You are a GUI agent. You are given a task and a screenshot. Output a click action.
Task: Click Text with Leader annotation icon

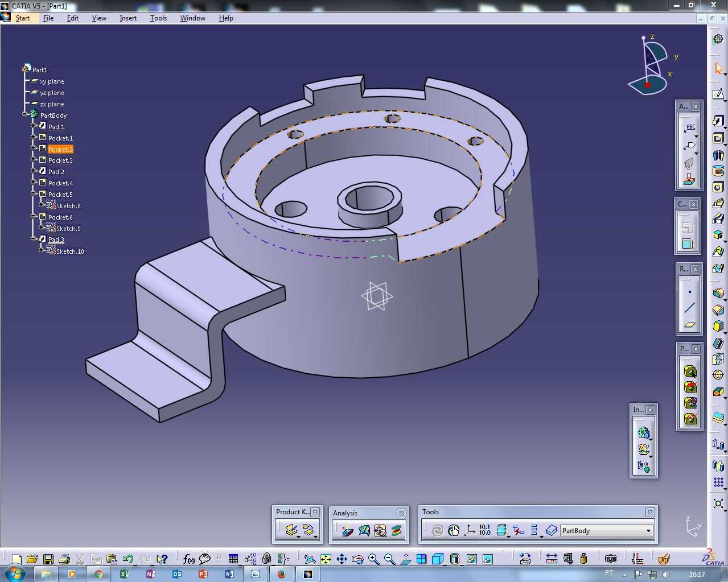click(x=689, y=127)
